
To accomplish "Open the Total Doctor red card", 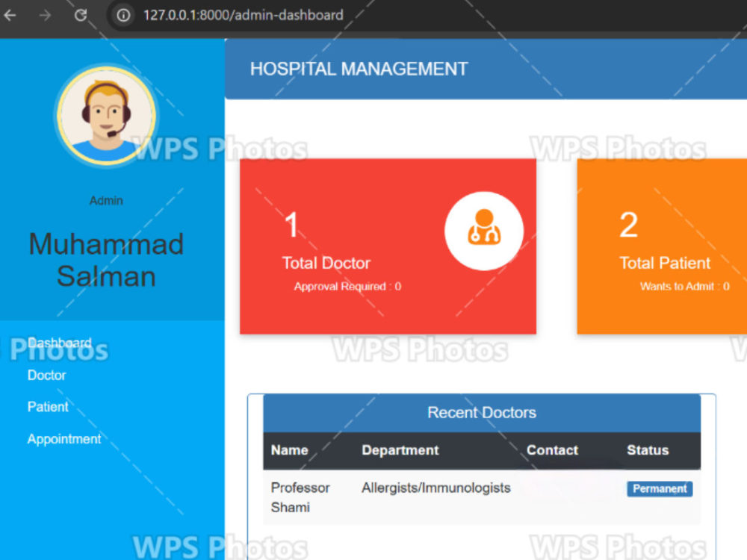I will tap(388, 246).
